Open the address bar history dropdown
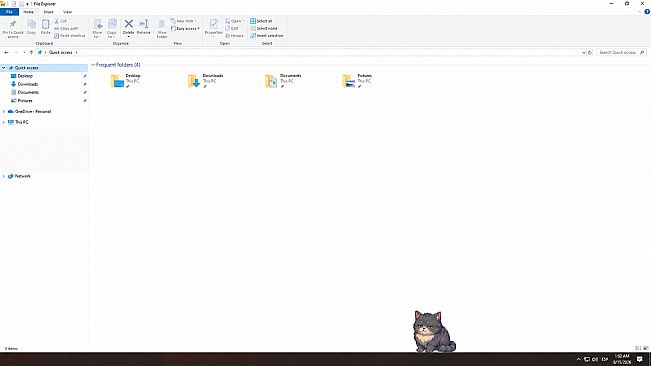Viewport: 651px width, 366px height. [584, 53]
